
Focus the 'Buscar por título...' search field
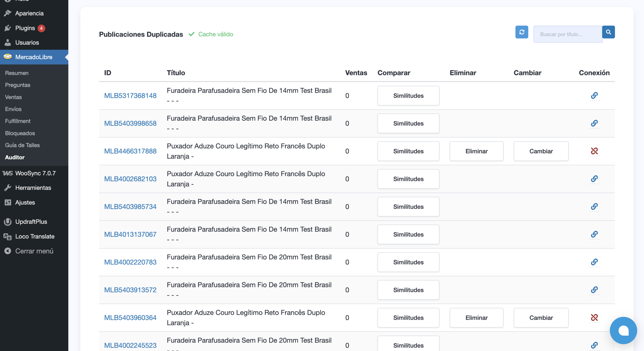tap(568, 34)
